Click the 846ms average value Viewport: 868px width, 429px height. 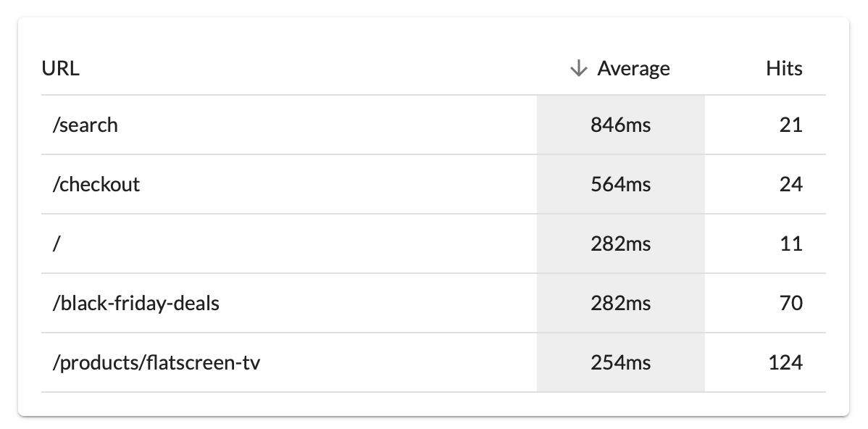tap(621, 125)
